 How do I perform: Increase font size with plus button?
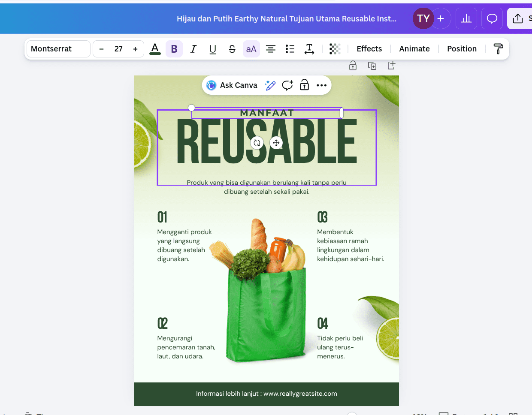pyautogui.click(x=136, y=49)
